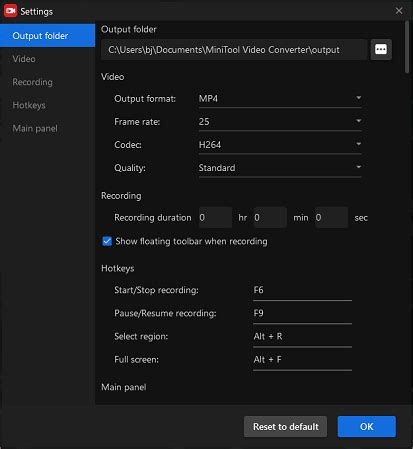Click the vertical scrollbar thumb in settings

tap(407, 47)
